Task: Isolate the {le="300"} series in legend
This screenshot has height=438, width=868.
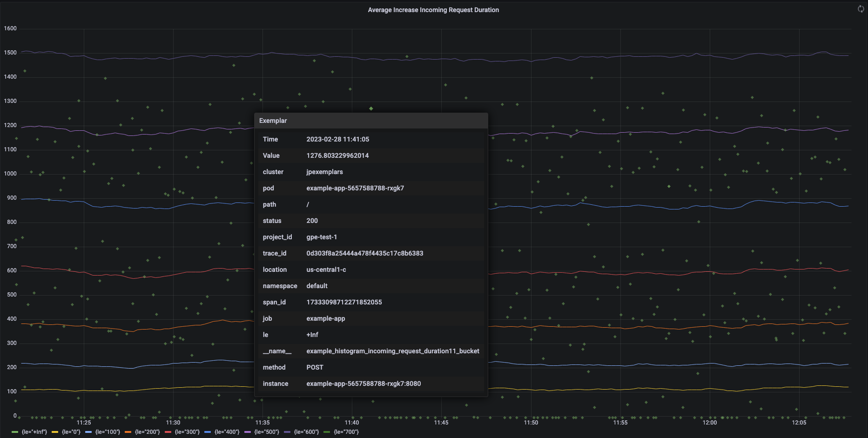Action: tap(188, 432)
